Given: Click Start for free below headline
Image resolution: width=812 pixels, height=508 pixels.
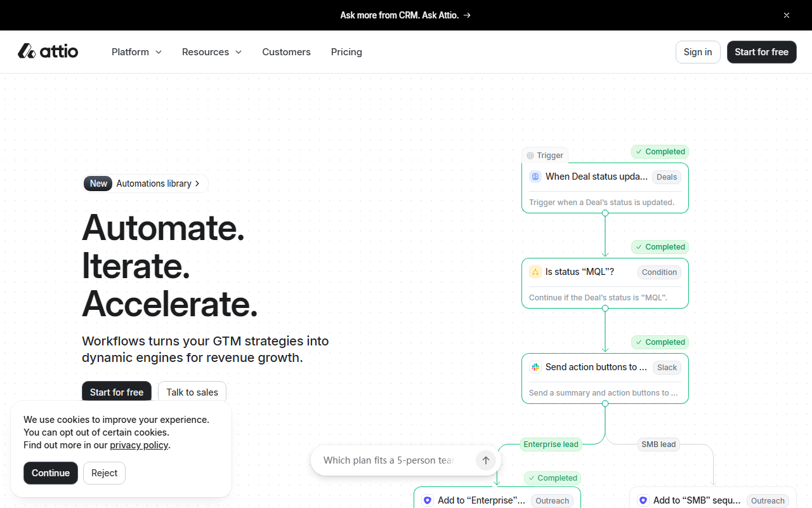Looking at the screenshot, I should (x=117, y=392).
